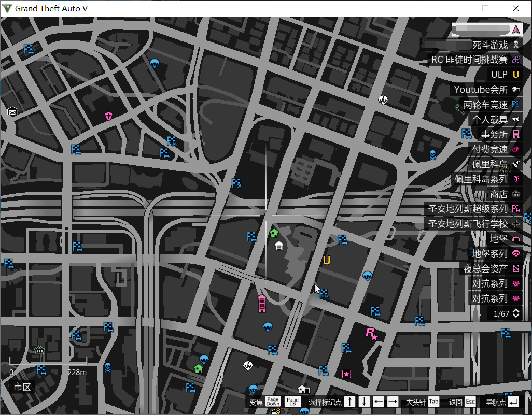Click the white parachute blip above the 变焦 hint
The image size is (532, 415).
(248, 365)
